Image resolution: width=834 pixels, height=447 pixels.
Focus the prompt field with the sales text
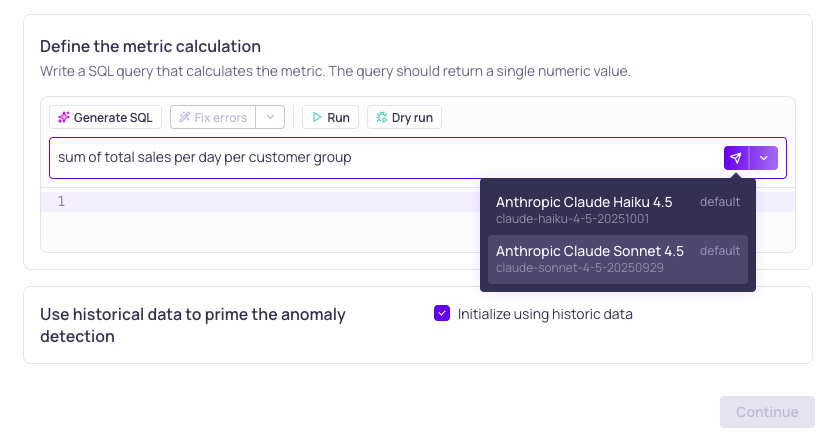(x=380, y=158)
